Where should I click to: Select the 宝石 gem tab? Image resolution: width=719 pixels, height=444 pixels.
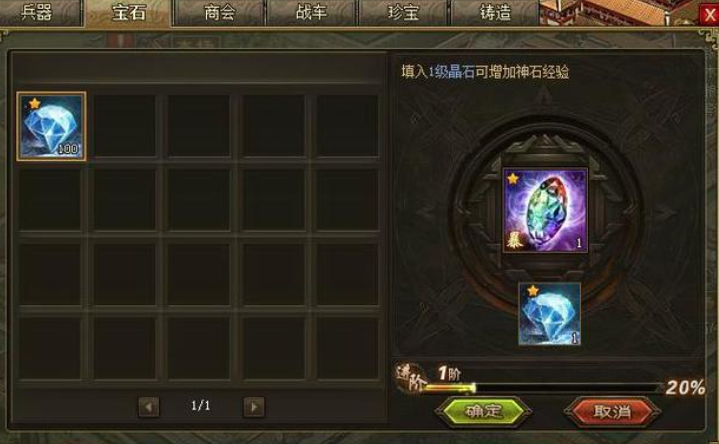point(128,12)
